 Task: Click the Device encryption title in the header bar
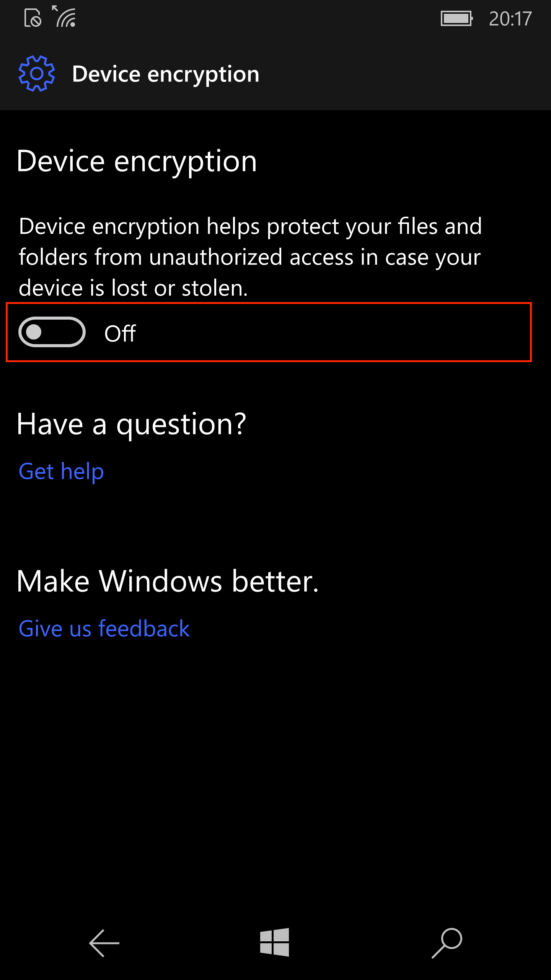[166, 74]
